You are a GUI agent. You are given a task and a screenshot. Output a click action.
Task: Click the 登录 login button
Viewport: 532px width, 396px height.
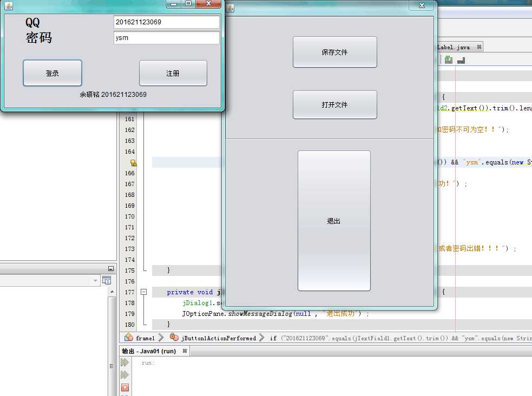click(52, 73)
